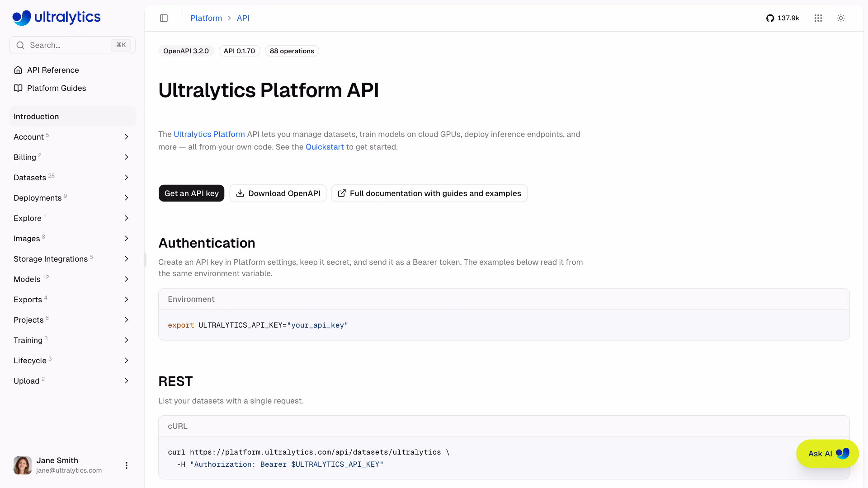Click the OpenAPI 3.2.0 badge
868x488 pixels.
(x=186, y=51)
